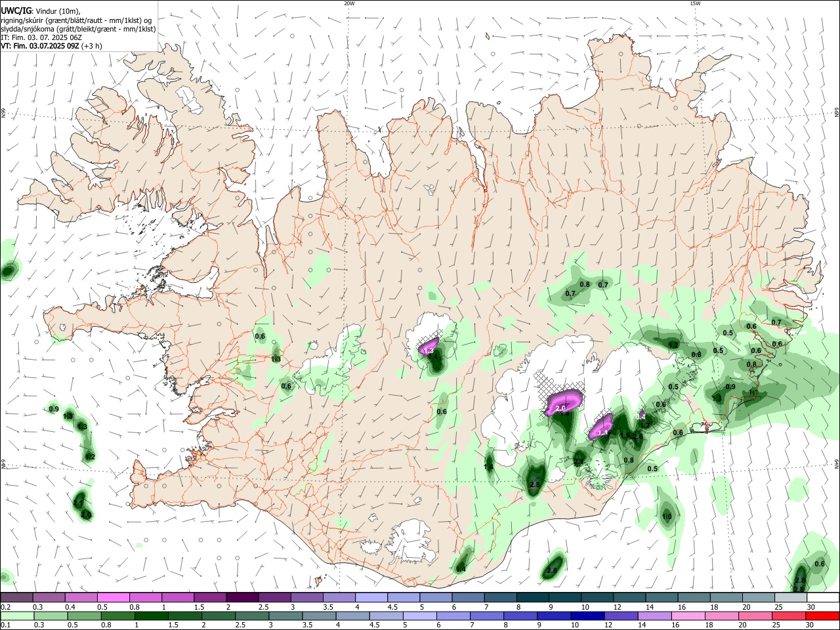The width and height of the screenshot is (840, 630).
Task: Click the pure blue swatch above lower-row 10
Action: point(587,616)
